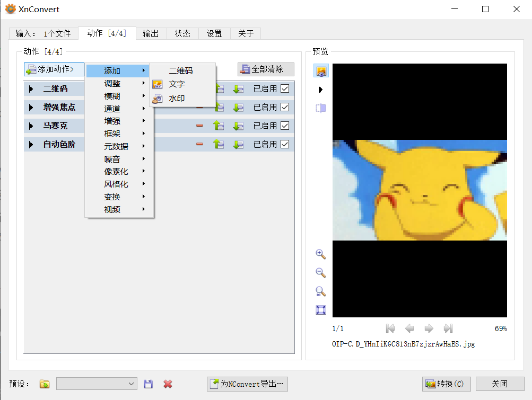
Task: Remove the 自动色阶 action with minus icon
Action: point(199,144)
